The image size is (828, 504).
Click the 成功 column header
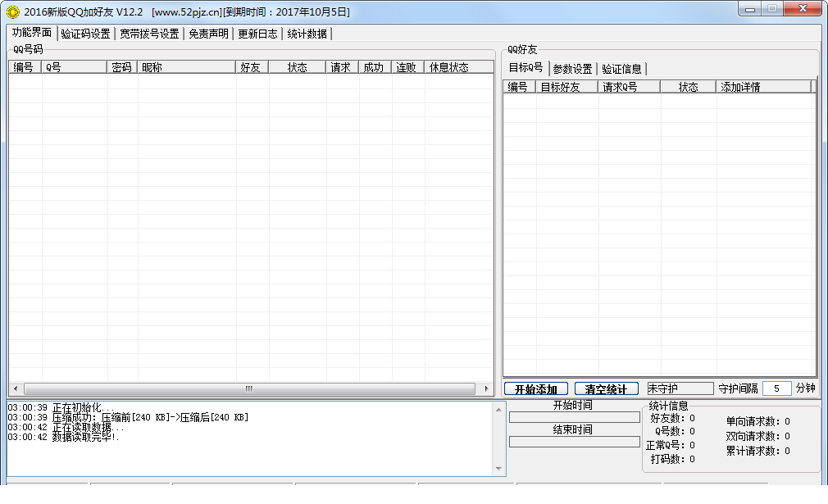(x=375, y=67)
